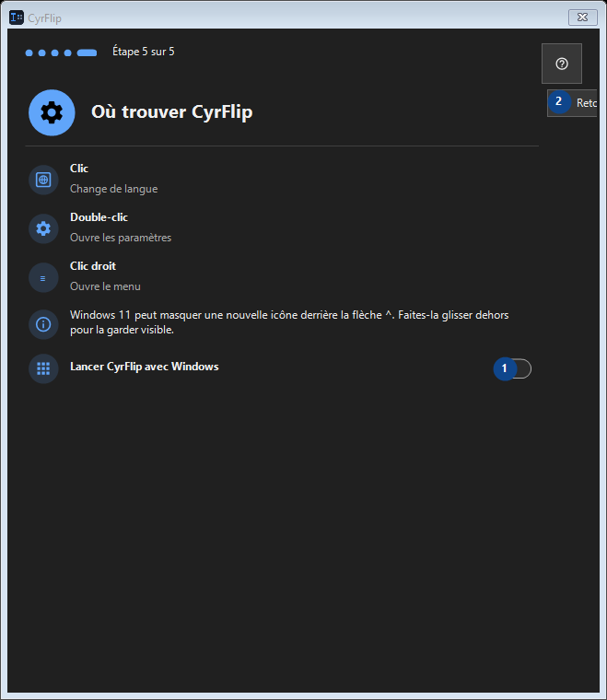Click the fourth step indicator dot
607x700 pixels.
pyautogui.click(x=68, y=53)
